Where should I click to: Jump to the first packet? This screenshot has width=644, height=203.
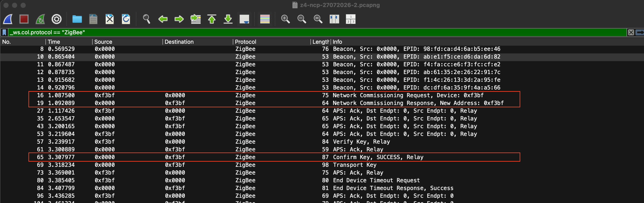coord(212,19)
